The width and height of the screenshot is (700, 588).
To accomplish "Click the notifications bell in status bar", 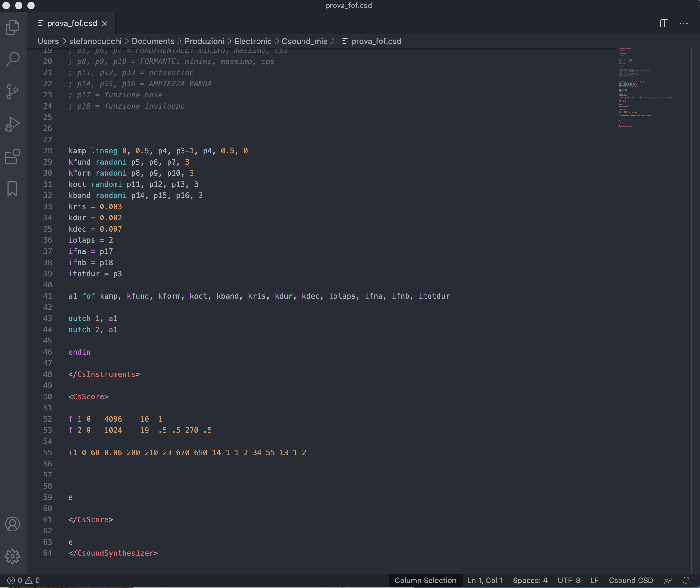I will point(686,580).
